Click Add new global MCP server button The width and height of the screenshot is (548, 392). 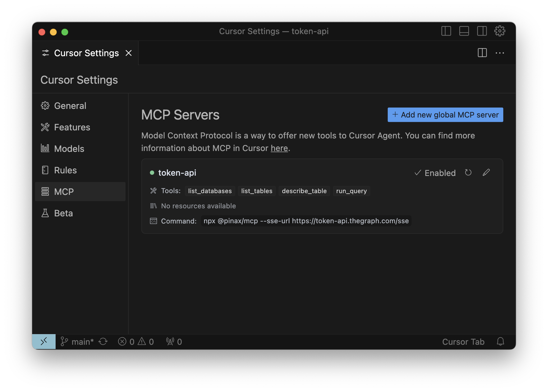(x=445, y=115)
